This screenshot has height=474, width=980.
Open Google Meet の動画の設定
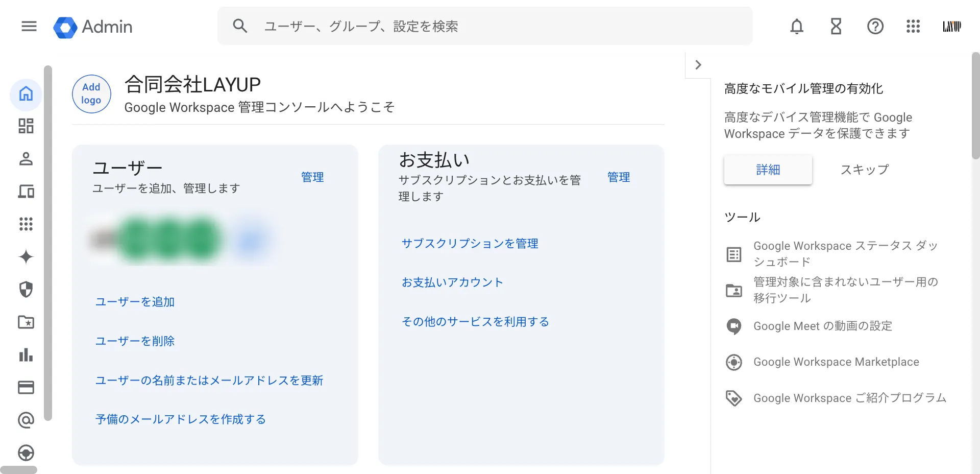tap(823, 326)
